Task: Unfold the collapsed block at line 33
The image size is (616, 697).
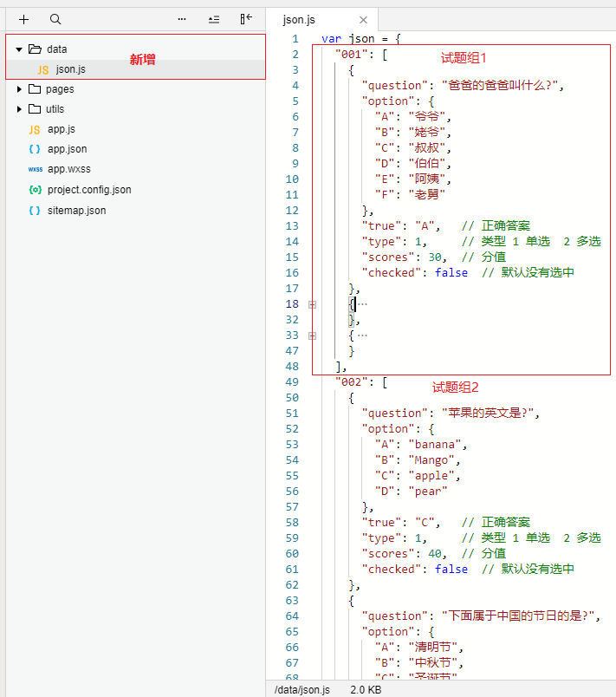Action: (x=312, y=335)
